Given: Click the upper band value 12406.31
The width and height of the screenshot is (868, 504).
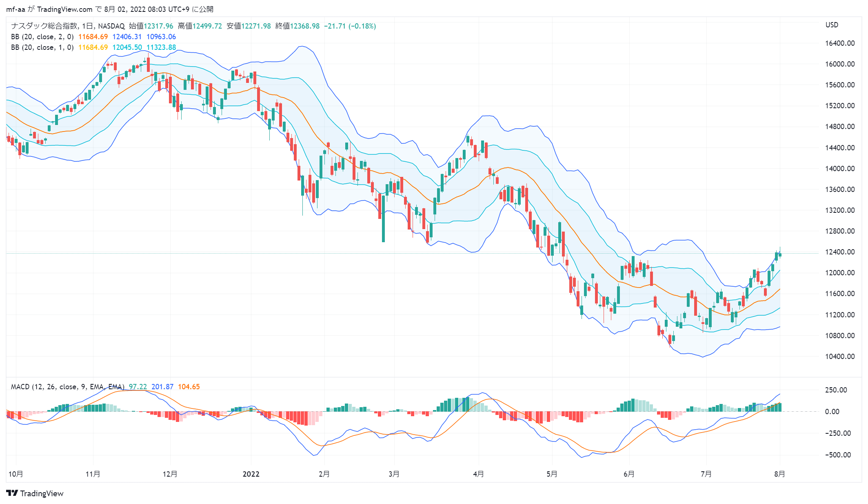Looking at the screenshot, I should click(x=127, y=37).
